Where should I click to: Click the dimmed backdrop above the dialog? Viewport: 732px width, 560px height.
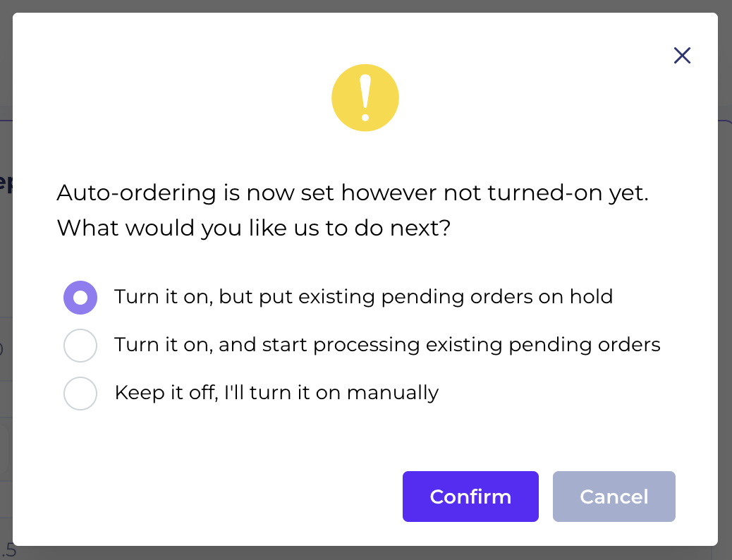[366, 6]
